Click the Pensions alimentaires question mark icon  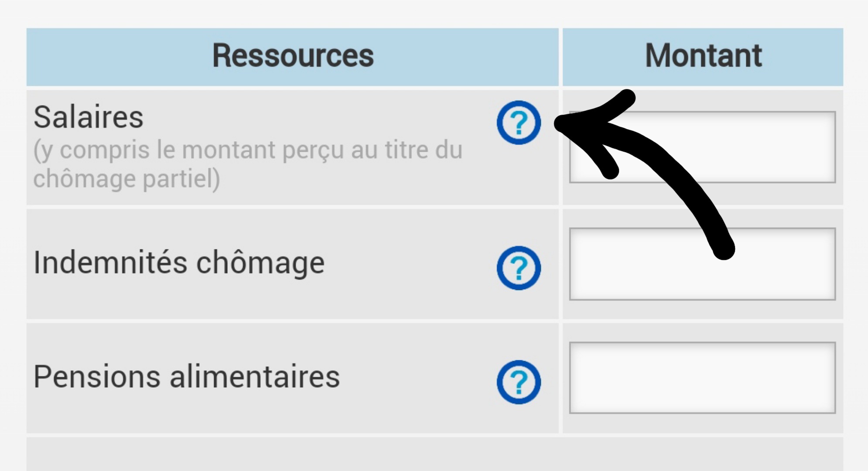point(519,382)
